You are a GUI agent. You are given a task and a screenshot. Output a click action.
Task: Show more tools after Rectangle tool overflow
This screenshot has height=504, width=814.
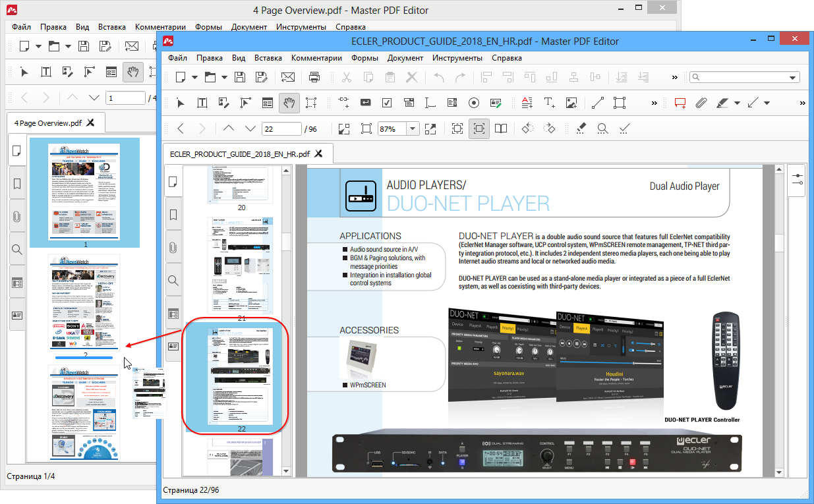click(x=654, y=103)
